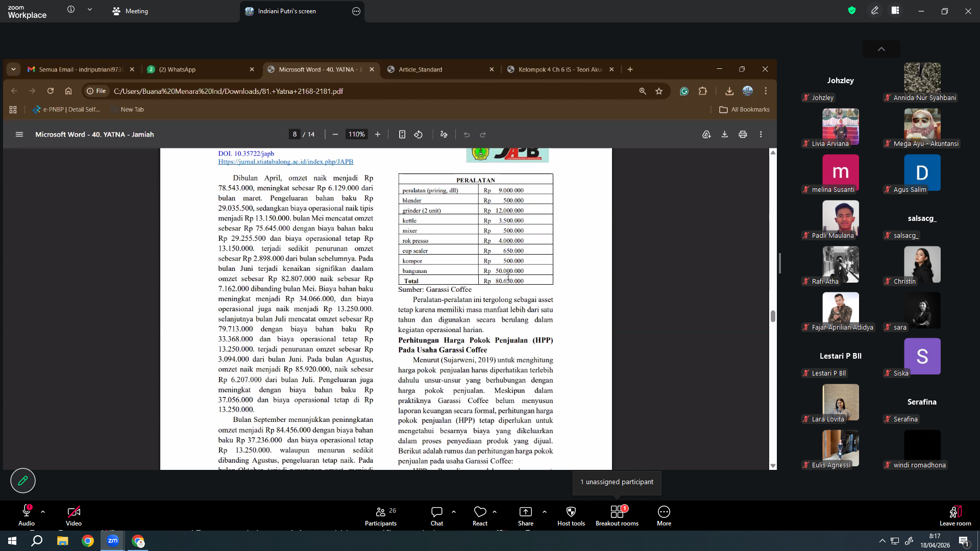Zoom out the PDF document

click(335, 134)
